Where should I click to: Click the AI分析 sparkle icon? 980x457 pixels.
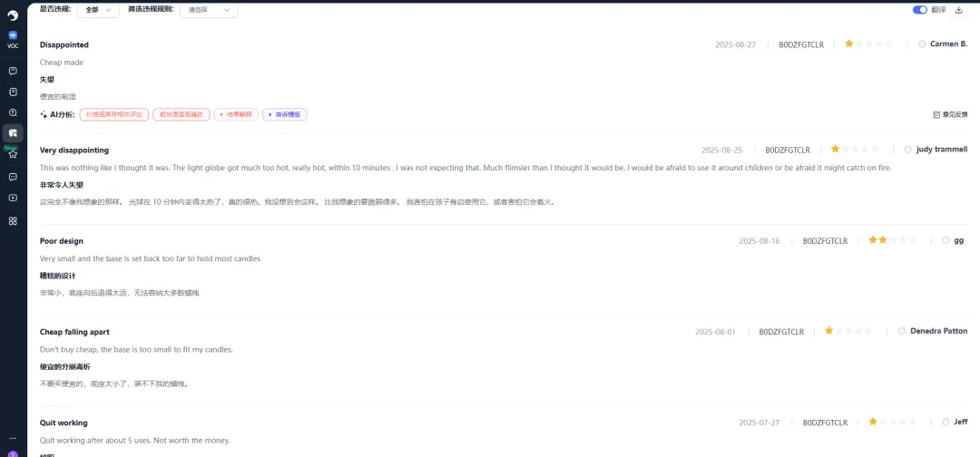click(x=44, y=115)
